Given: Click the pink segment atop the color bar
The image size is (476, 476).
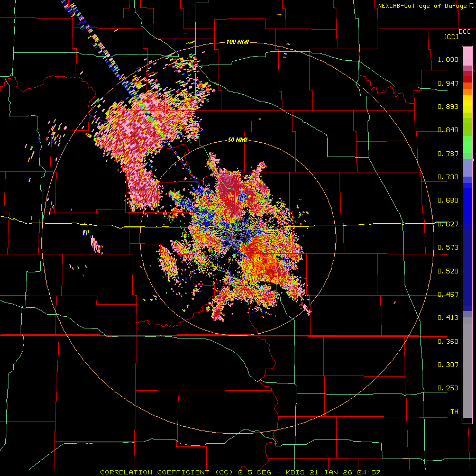Looking at the screenshot, I should click(467, 56).
